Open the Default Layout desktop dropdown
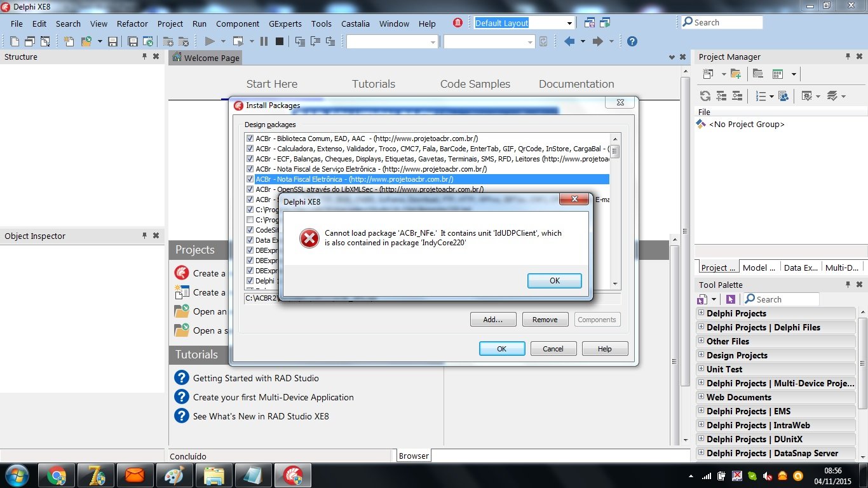The width and height of the screenshot is (868, 488). pos(569,23)
